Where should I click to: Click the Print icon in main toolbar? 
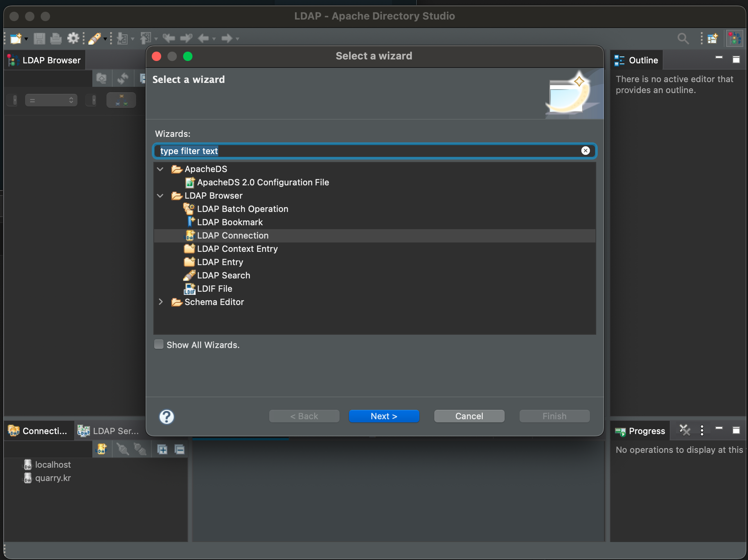56,38
